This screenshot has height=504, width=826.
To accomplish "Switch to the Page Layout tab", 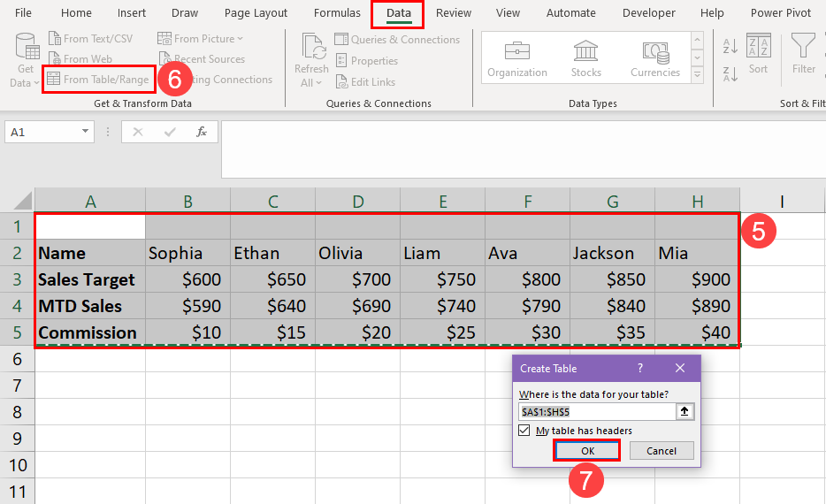I will (x=256, y=13).
